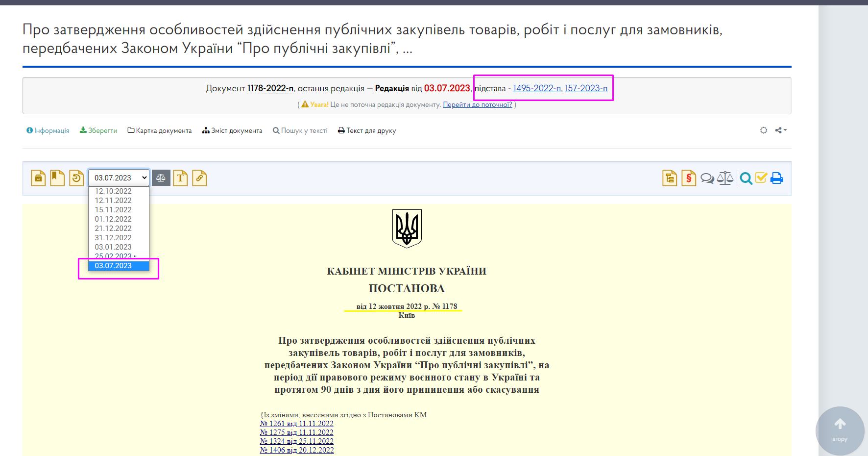This screenshot has width=868, height=456.
Task: Open the share dropdown icon
Action: click(781, 130)
